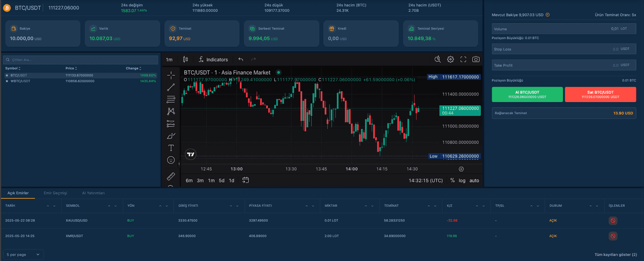The height and width of the screenshot is (261, 644).
Task: Click the symbol search field
Action: (80, 60)
